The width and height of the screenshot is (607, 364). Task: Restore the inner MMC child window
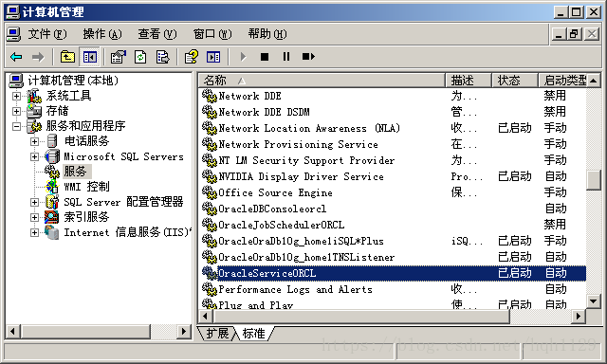[x=574, y=34]
